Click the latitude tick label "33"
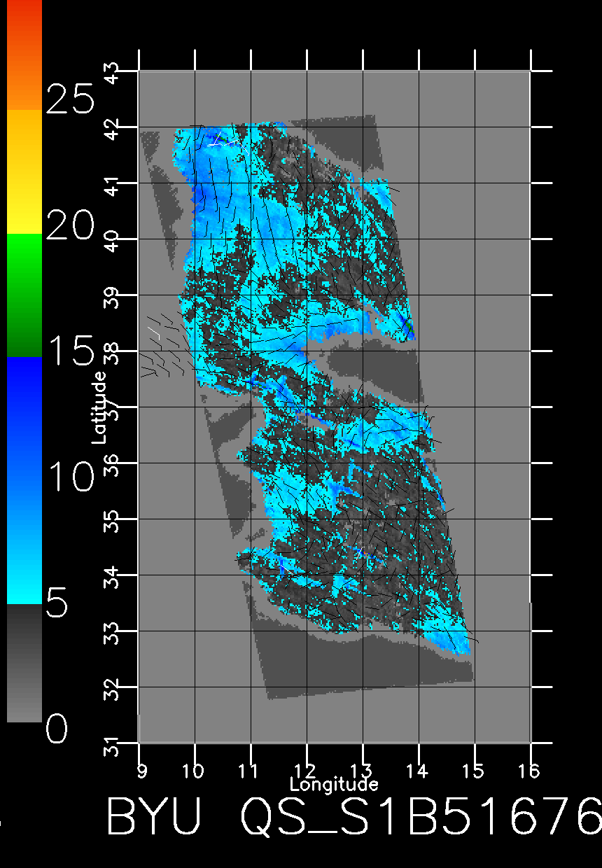This screenshot has width=602, height=868. point(112,633)
